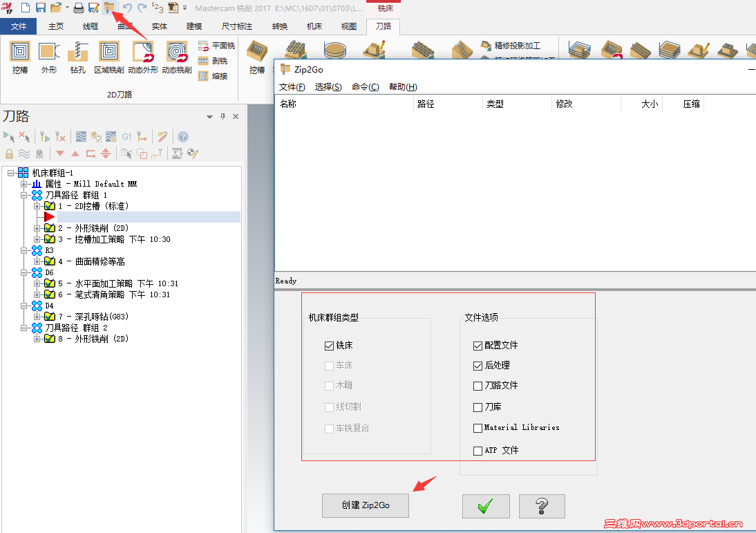This screenshot has width=756, height=533.
Task: Select the 钻孔 drill toolpath
Action: [x=77, y=57]
